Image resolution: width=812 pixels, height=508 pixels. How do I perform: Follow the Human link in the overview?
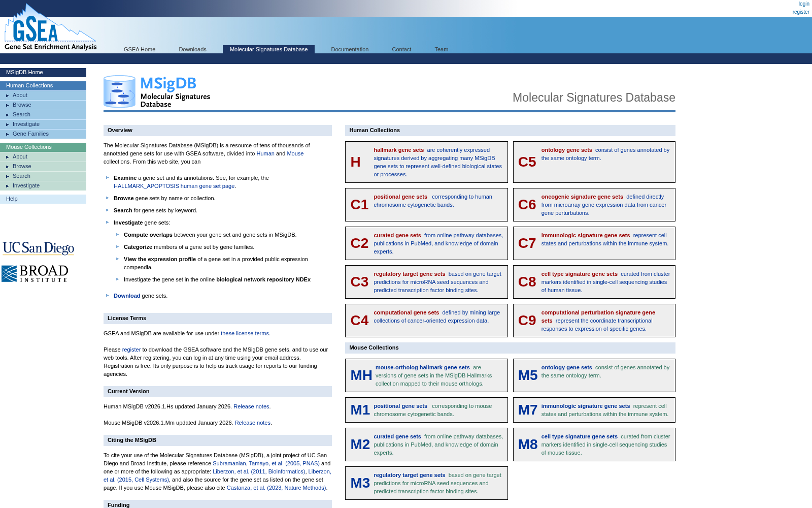coord(265,153)
